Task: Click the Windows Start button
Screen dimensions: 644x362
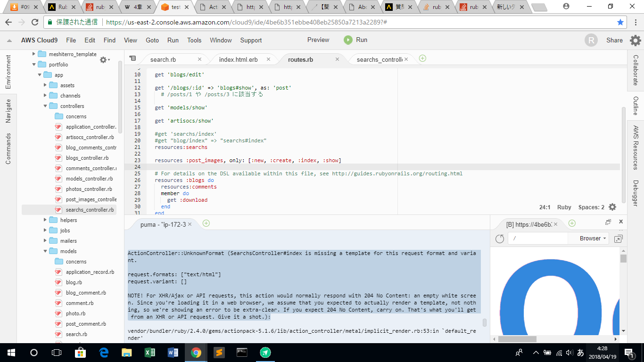Action: [11, 352]
